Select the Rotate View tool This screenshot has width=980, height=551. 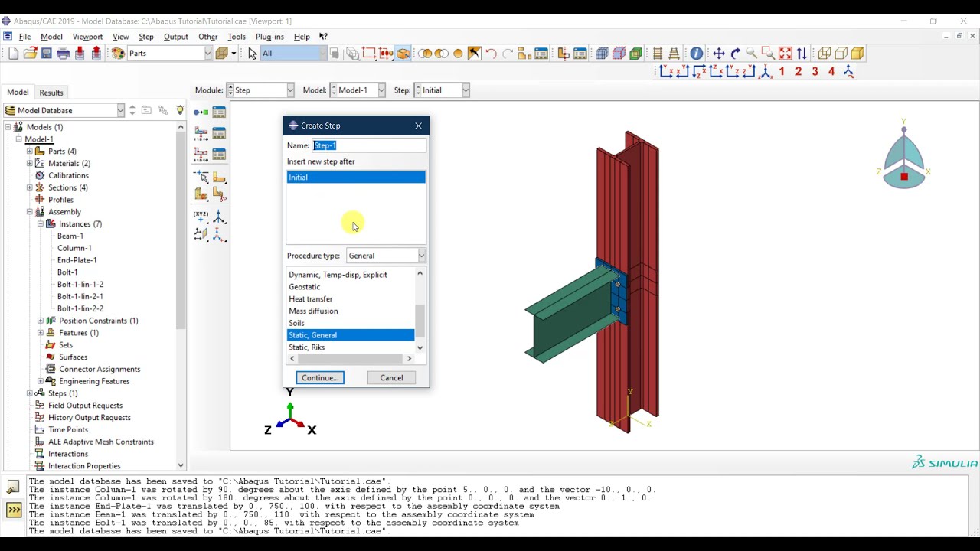(x=735, y=54)
